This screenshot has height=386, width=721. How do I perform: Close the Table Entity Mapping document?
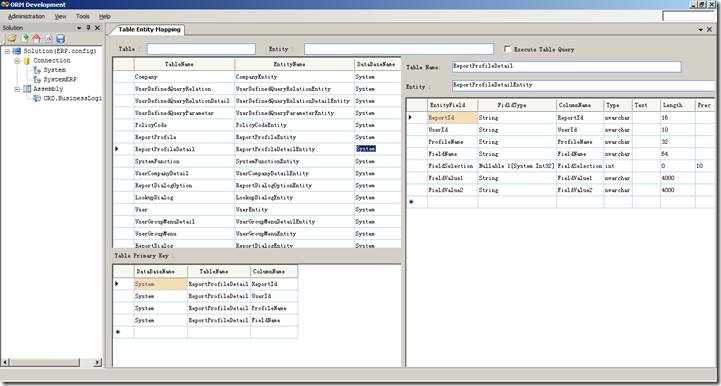pos(710,29)
